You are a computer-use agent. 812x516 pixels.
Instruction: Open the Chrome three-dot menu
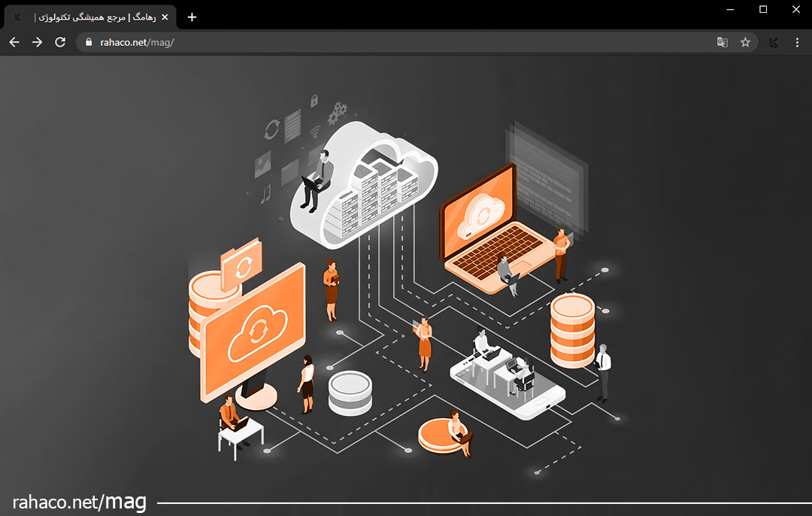click(797, 42)
